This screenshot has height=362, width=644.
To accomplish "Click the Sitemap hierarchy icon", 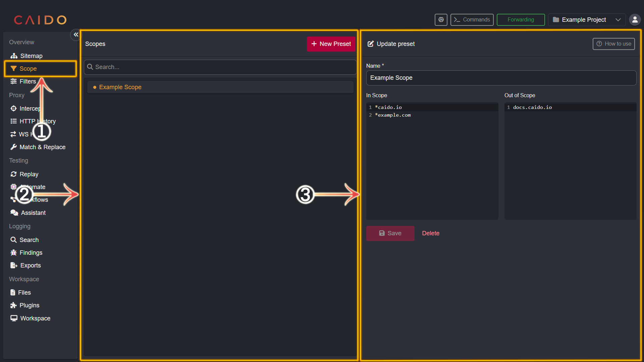I will pyautogui.click(x=14, y=56).
